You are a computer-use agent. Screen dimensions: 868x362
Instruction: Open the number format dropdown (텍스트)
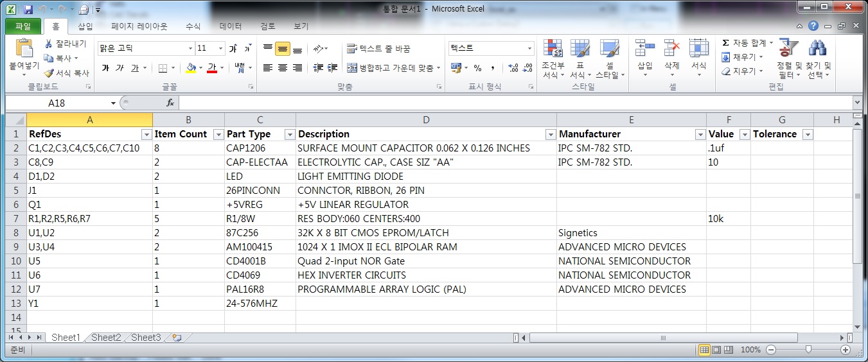click(530, 49)
